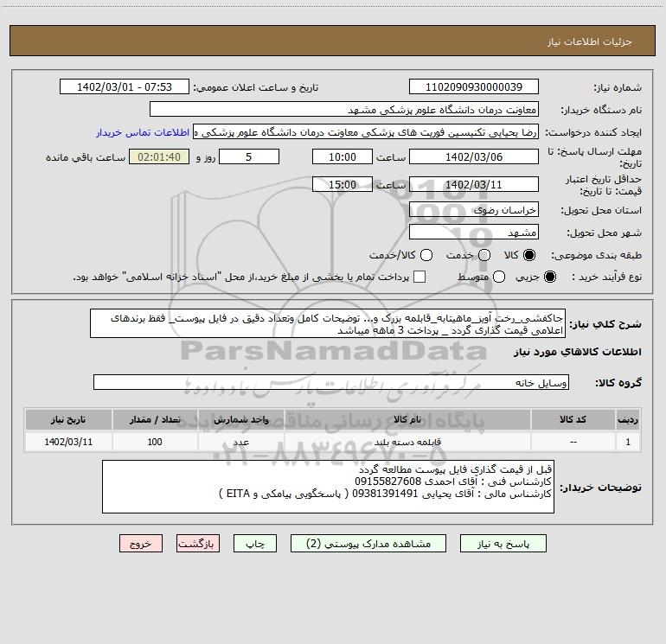Click the announcement date field 1402/03/01 - 07:53
This screenshot has width=666, height=644.
(x=125, y=86)
